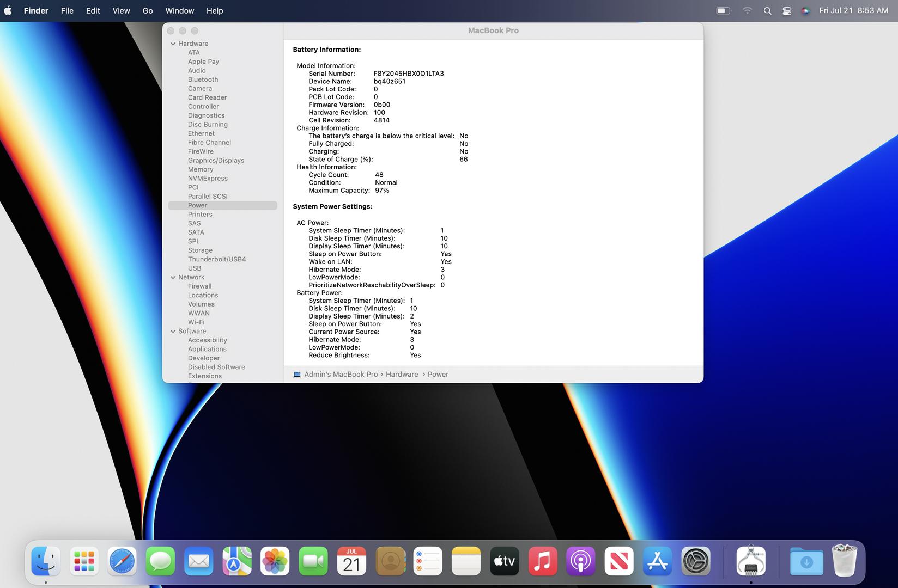Screen dimensions: 898x588
Task: Open the Apple menu
Action: tap(8, 10)
